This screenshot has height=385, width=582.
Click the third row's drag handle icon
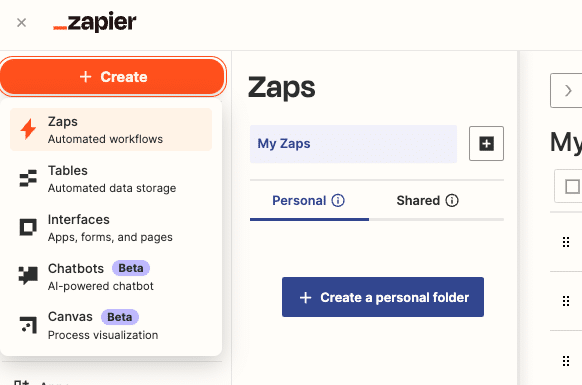(x=566, y=361)
